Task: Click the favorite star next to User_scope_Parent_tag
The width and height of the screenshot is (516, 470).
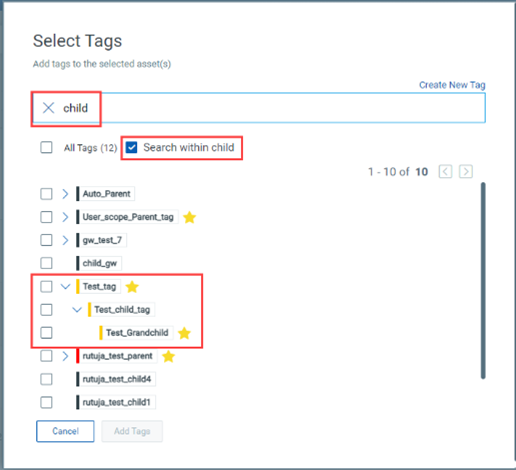Action: [x=189, y=217]
